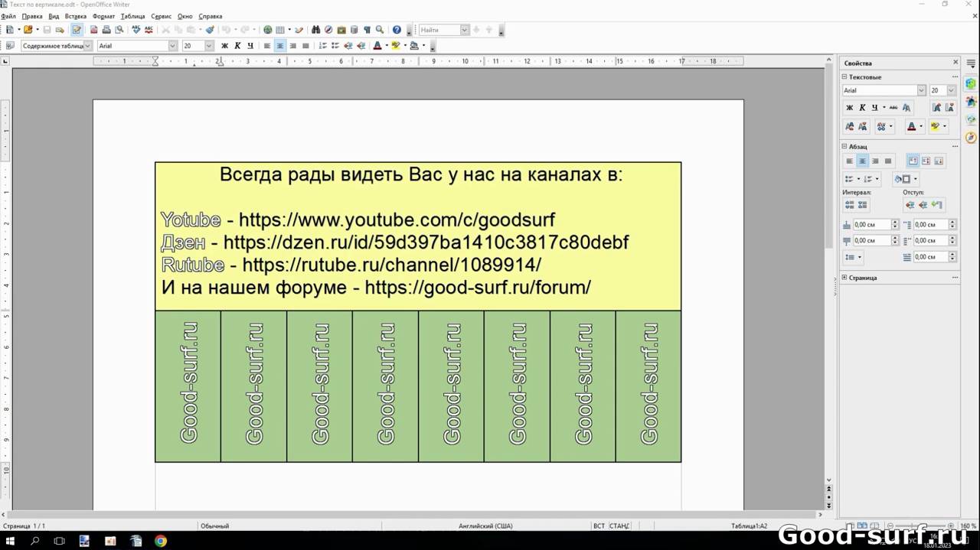Open Styles and Formatting icon
This screenshot has width=980, height=550.
[10, 45]
